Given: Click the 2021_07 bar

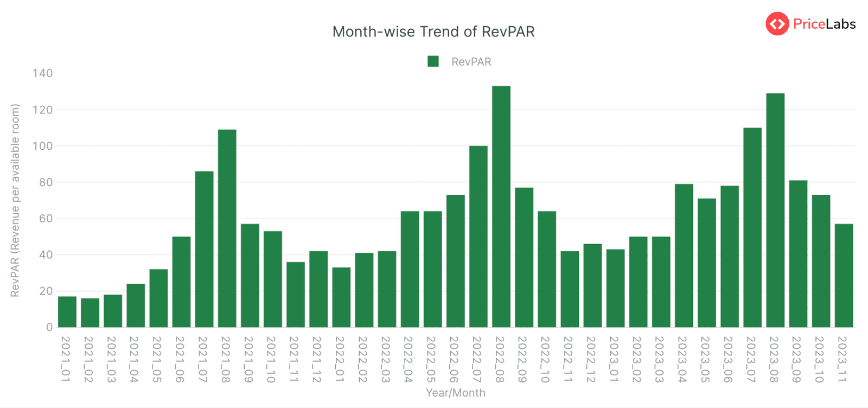Looking at the screenshot, I should [x=205, y=250].
